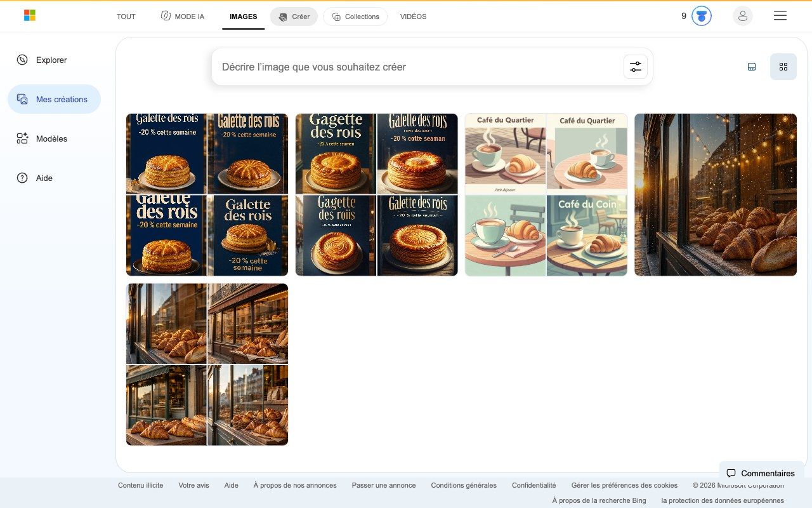Viewport: 812px width, 508px height.
Task: Click the Contenu illicite footer link
Action: 141,485
